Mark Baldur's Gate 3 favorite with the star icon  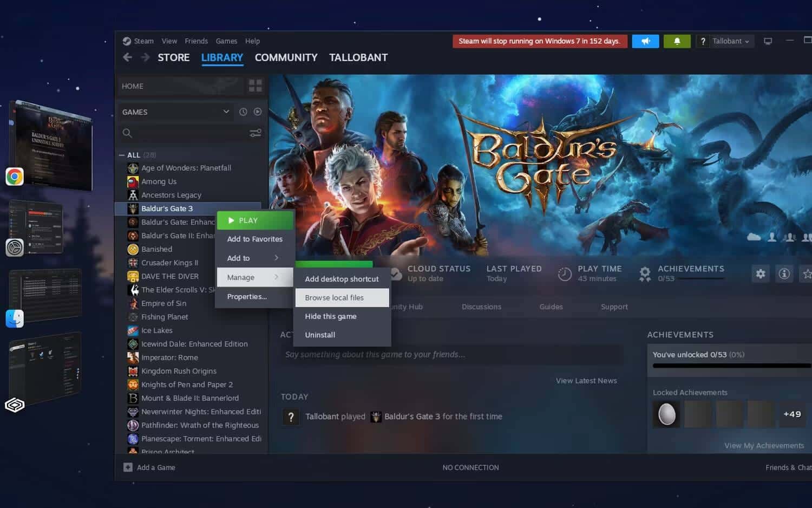[x=807, y=273]
